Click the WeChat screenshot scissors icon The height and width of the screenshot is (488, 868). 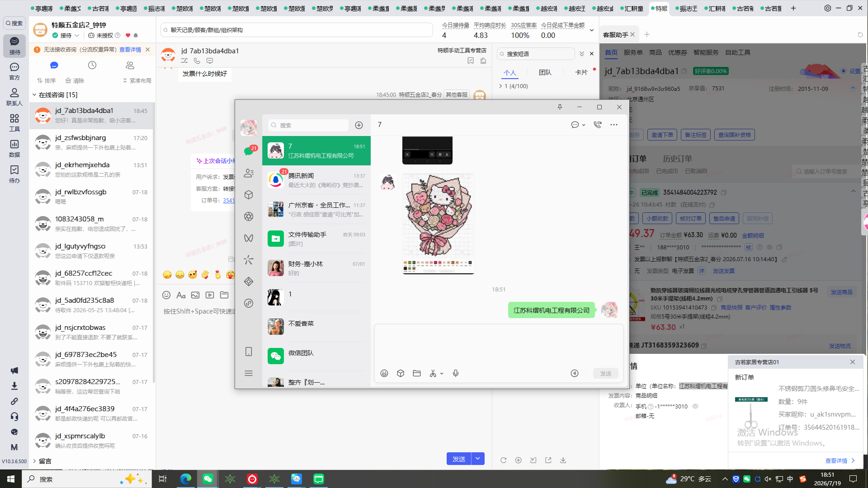(433, 373)
